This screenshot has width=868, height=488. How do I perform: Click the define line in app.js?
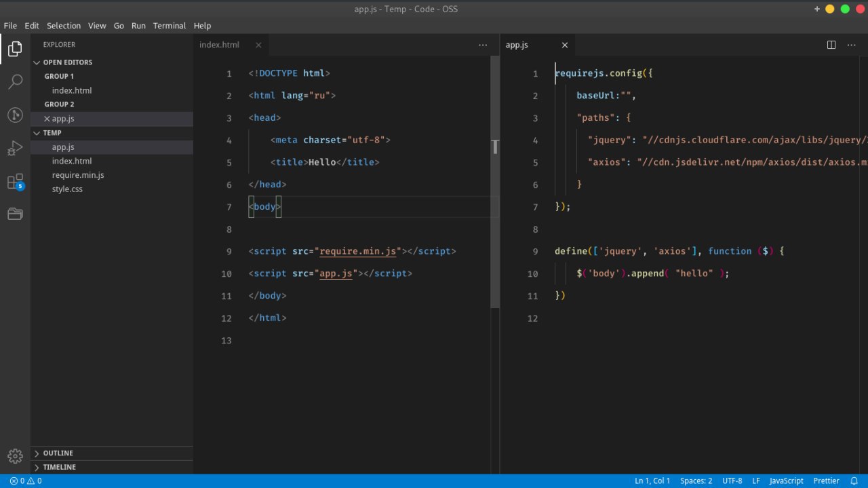tap(669, 251)
